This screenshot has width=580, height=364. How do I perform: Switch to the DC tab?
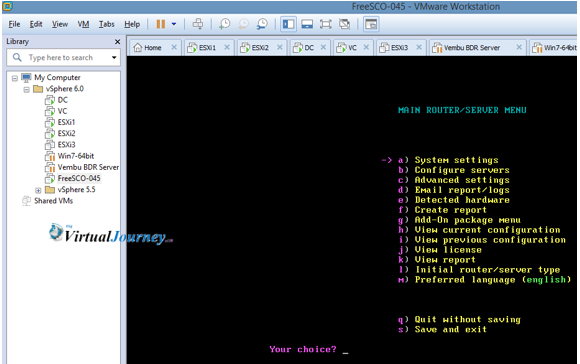pyautogui.click(x=309, y=48)
